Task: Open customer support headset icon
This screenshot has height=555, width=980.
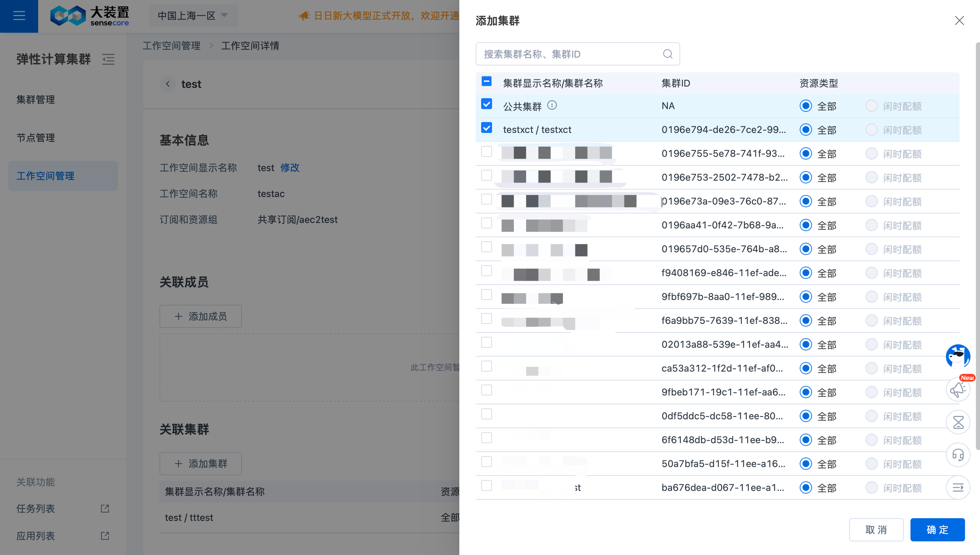Action: point(958,455)
